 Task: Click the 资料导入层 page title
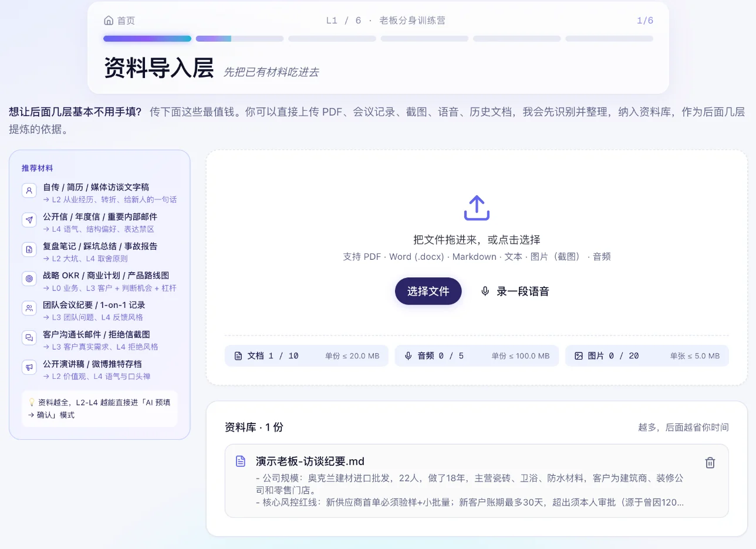(x=158, y=67)
